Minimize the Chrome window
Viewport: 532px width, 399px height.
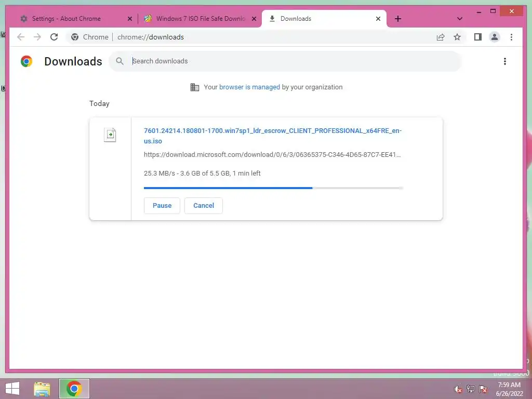click(x=478, y=11)
